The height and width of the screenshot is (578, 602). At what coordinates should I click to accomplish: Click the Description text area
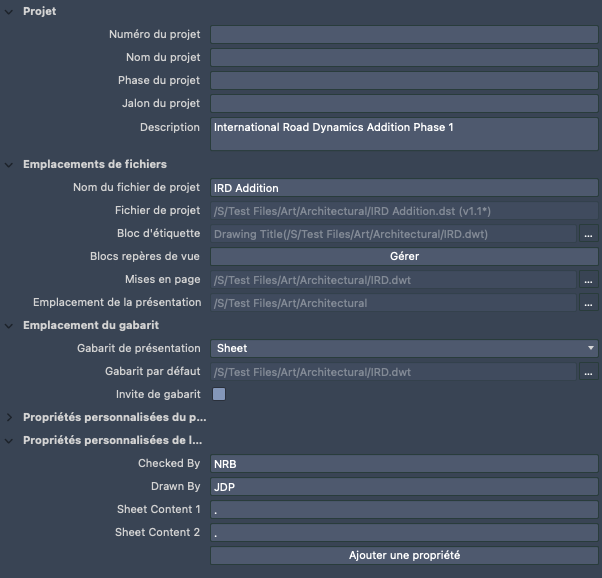tap(404, 134)
